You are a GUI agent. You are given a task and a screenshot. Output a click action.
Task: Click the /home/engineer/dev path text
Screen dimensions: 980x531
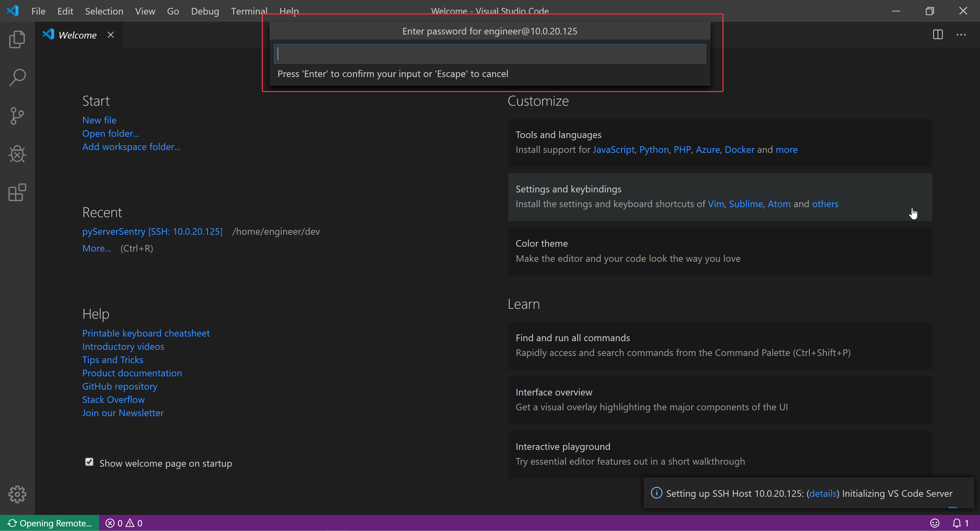pos(276,231)
